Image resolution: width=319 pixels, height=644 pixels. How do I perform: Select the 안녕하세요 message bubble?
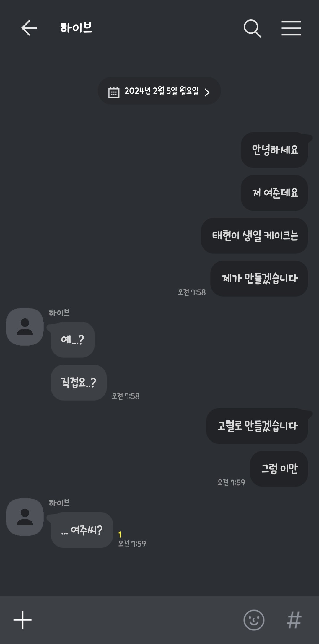point(274,150)
